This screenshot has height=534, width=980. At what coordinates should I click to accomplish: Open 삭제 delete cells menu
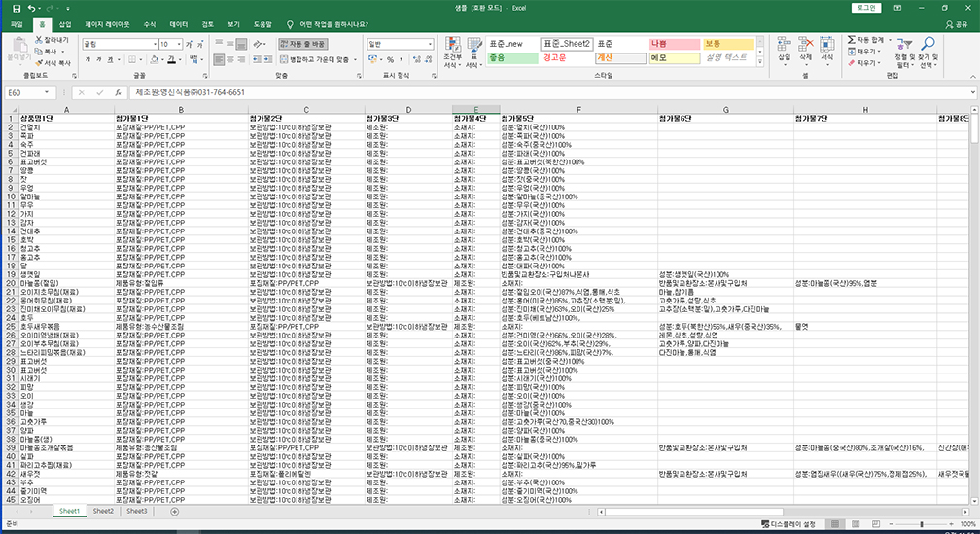(806, 50)
